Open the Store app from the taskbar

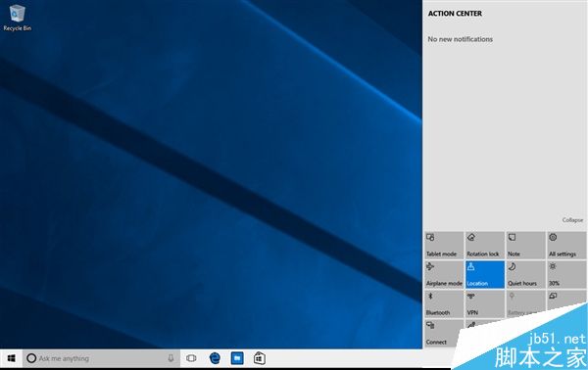click(x=260, y=358)
